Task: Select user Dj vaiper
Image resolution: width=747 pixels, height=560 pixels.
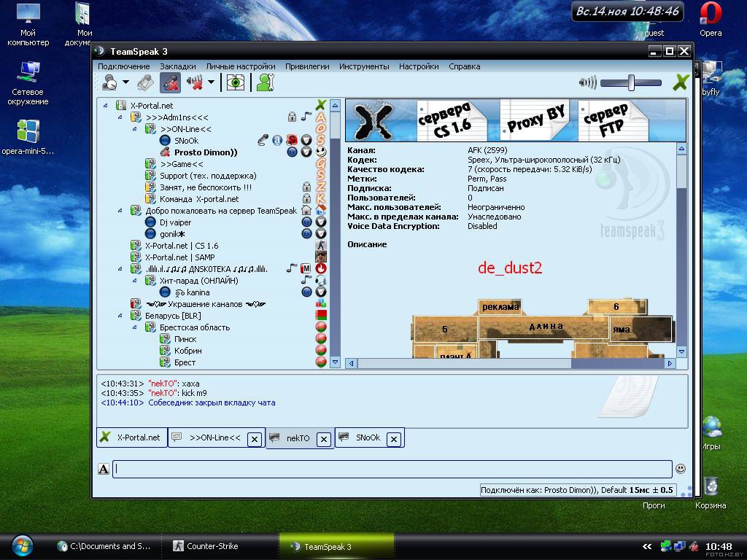Action: point(175,222)
